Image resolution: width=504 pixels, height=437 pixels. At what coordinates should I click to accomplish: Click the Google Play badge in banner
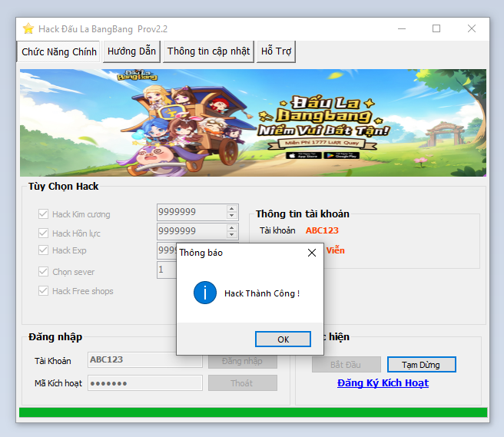342,155
